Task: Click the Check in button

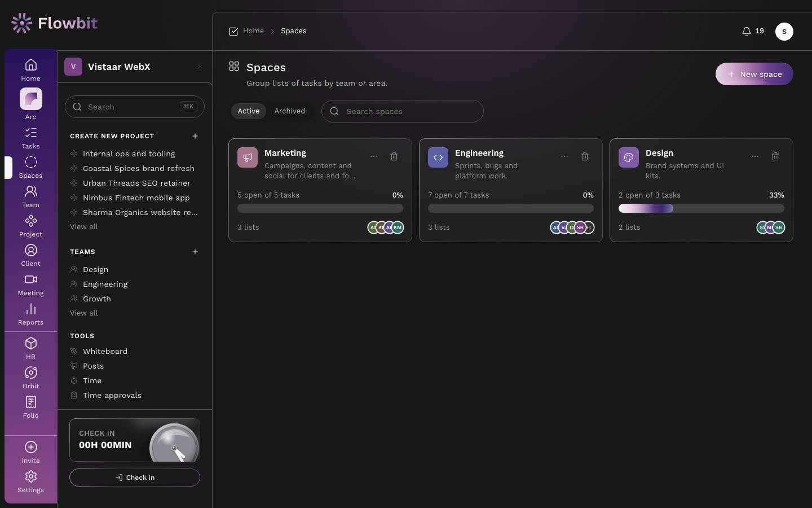Action: [135, 478]
